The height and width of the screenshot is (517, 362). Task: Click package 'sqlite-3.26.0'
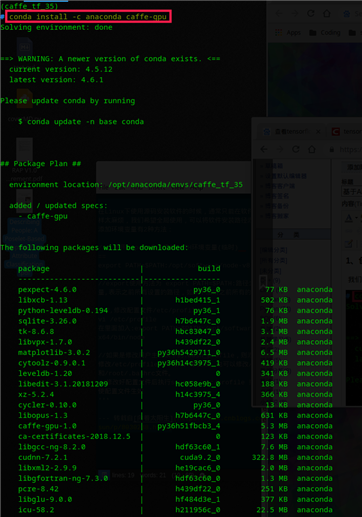pyautogui.click(x=47, y=321)
